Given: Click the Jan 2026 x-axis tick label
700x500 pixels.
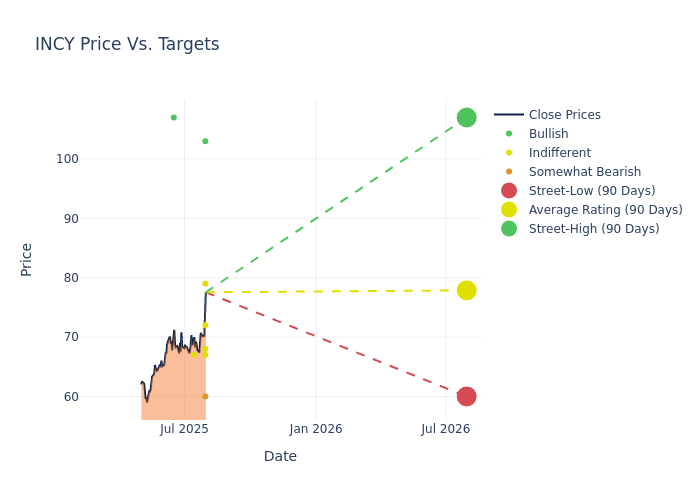Looking at the screenshot, I should pyautogui.click(x=316, y=429).
